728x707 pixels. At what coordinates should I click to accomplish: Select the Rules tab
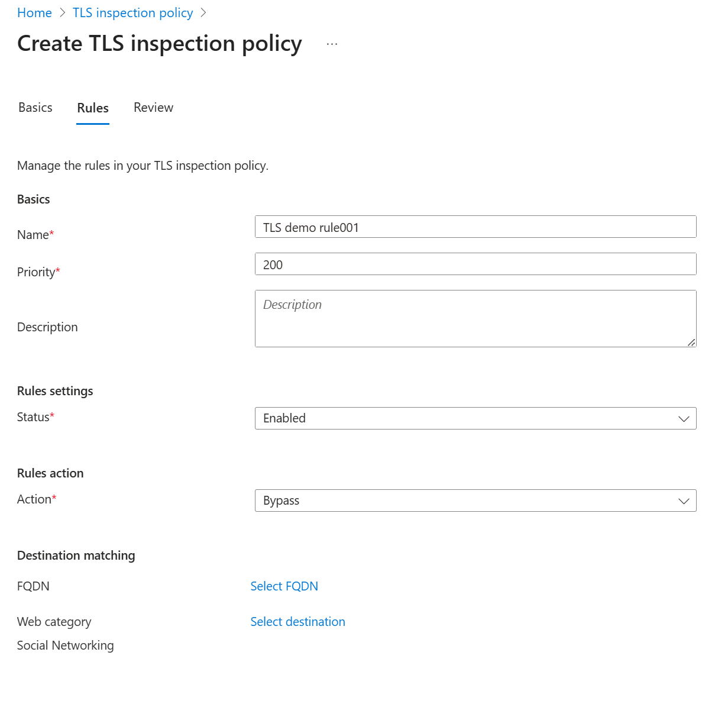(93, 108)
